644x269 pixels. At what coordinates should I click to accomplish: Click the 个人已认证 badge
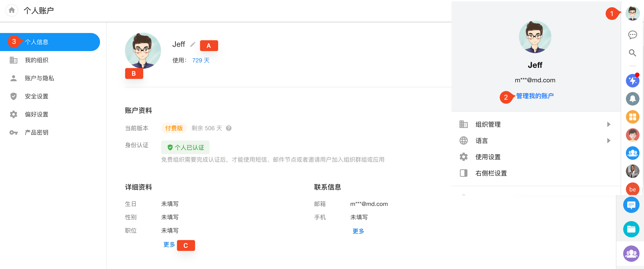point(185,147)
